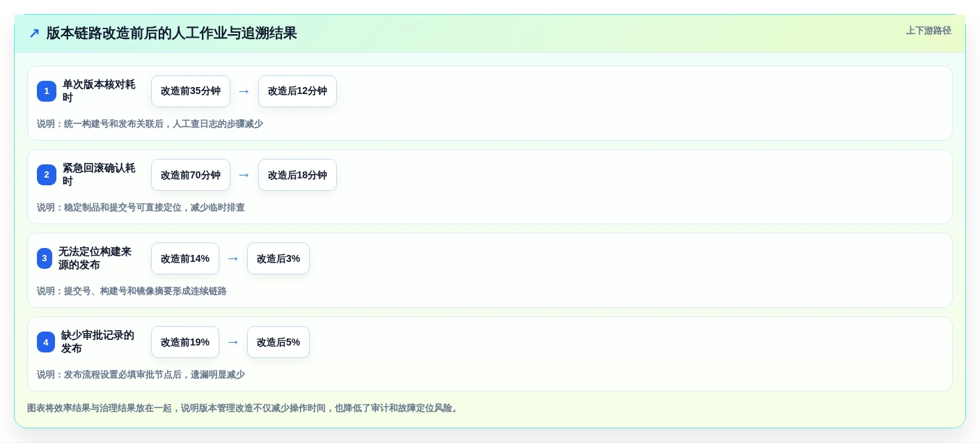980x443 pixels.
Task: Click the row label 缺少审批记录的发布
Action: click(98, 342)
